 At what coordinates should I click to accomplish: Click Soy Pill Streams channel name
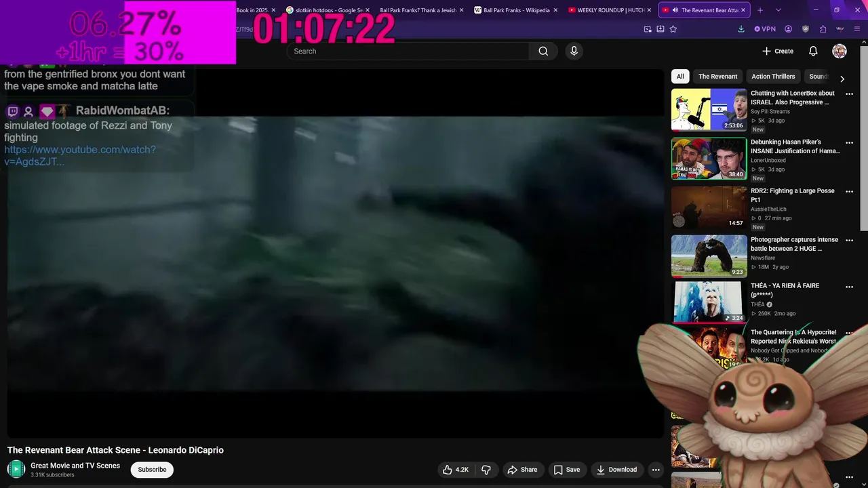click(x=770, y=112)
